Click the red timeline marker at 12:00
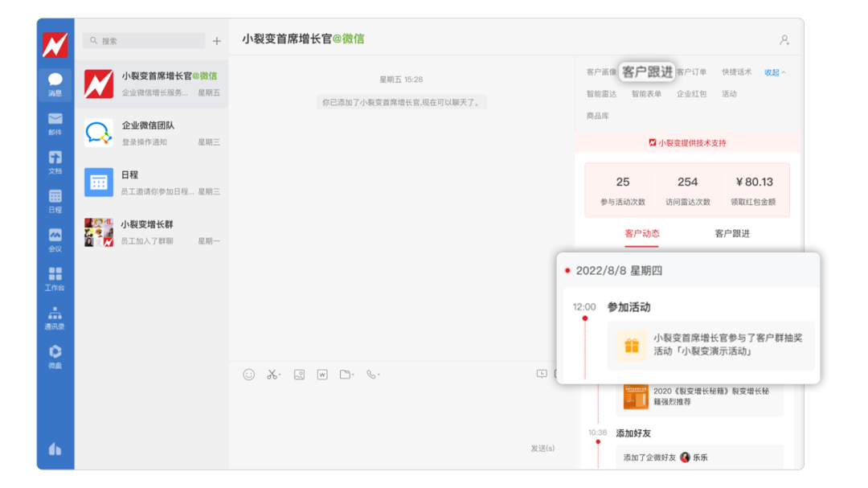Viewport: 868px width, 488px height. tap(585, 317)
